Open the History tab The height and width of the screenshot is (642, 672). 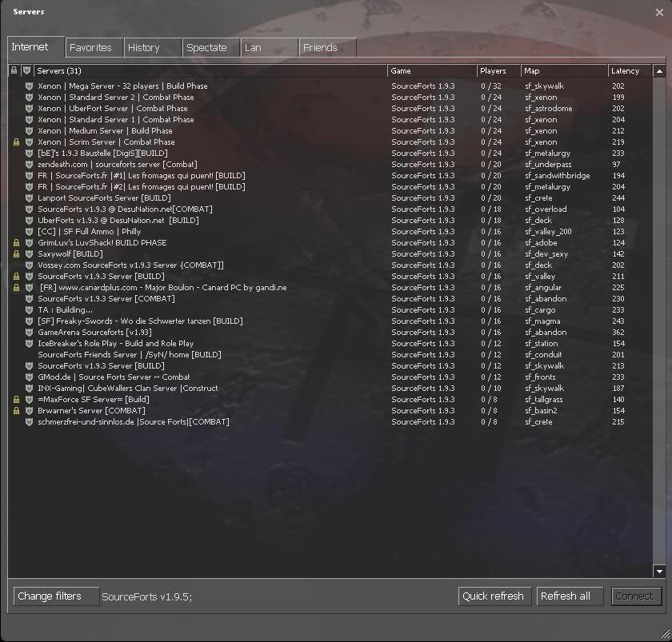pos(144,48)
